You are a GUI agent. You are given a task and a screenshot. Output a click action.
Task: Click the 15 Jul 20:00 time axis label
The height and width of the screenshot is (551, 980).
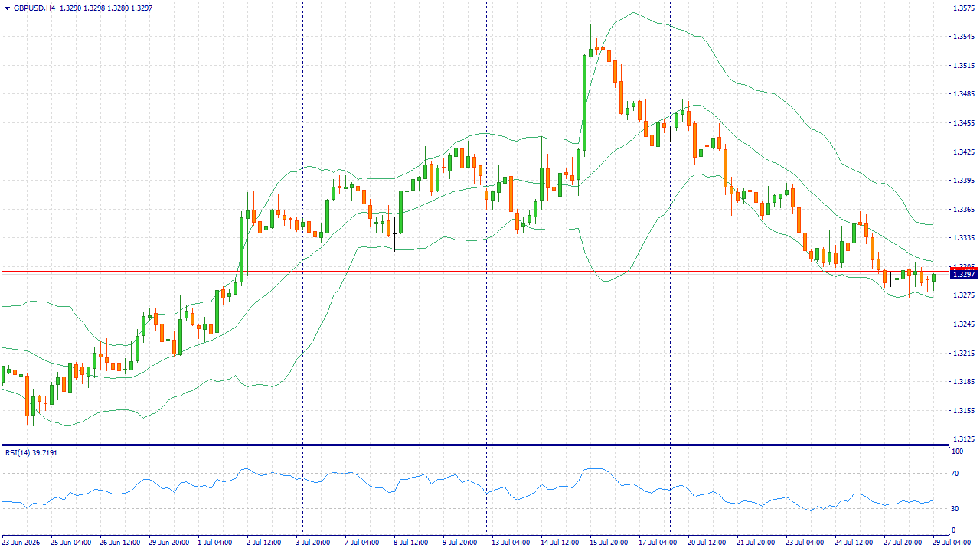609,542
